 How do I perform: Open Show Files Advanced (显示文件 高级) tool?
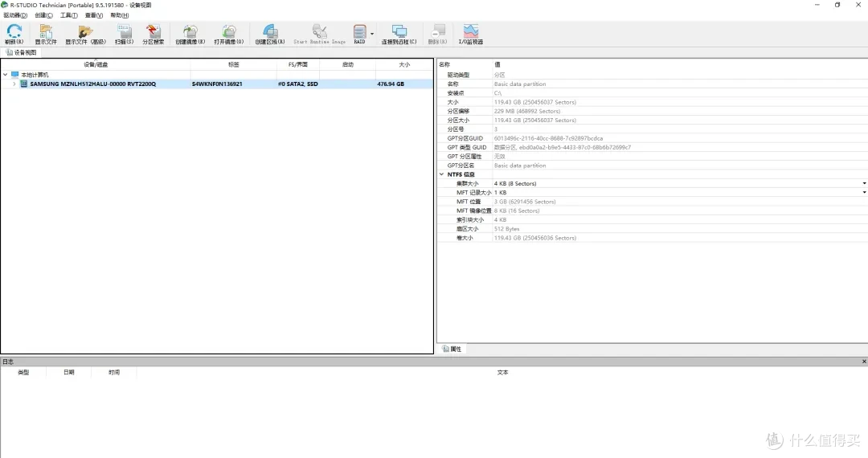[x=85, y=35]
